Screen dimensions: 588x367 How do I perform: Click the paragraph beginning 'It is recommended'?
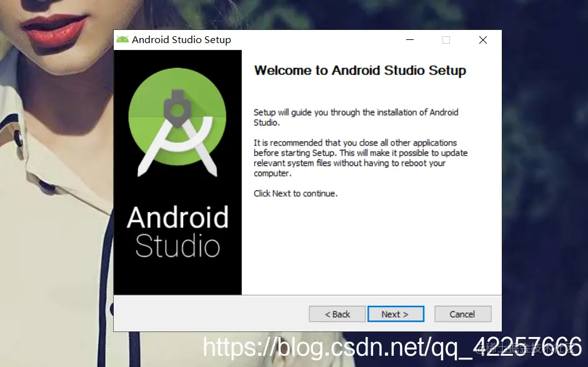361,158
